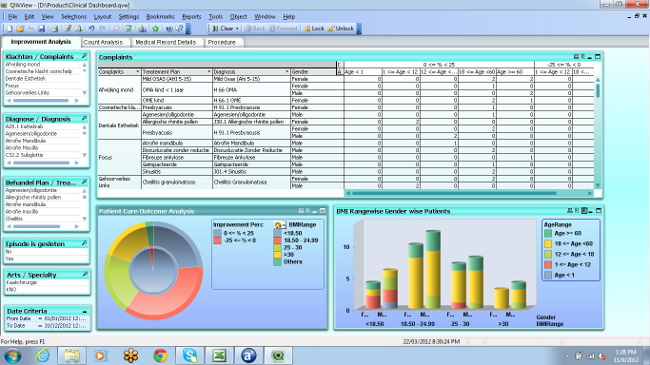Screen dimensions: 650x365
Task: Click the Print toolbar icon
Action: pyautogui.click(x=54, y=29)
